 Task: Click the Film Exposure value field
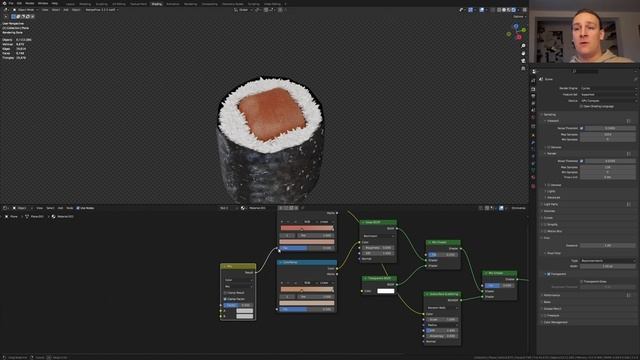608,246
